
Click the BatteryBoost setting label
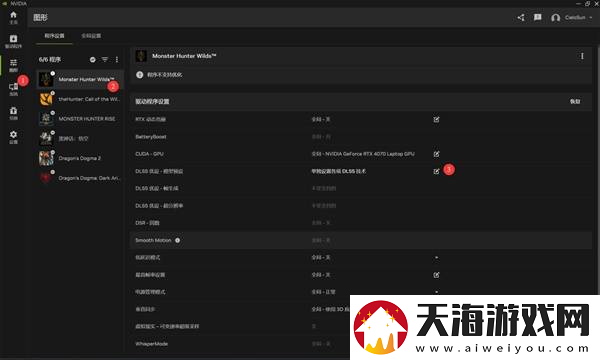150,137
